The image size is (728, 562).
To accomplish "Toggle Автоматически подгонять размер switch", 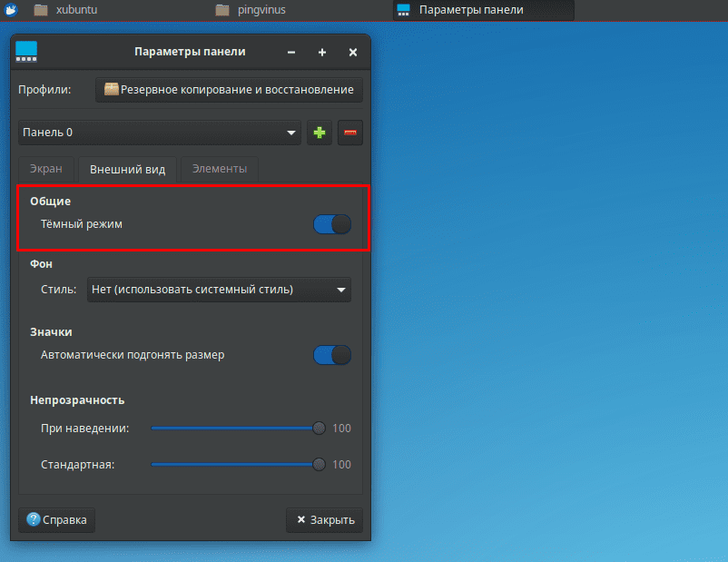I will coord(332,355).
